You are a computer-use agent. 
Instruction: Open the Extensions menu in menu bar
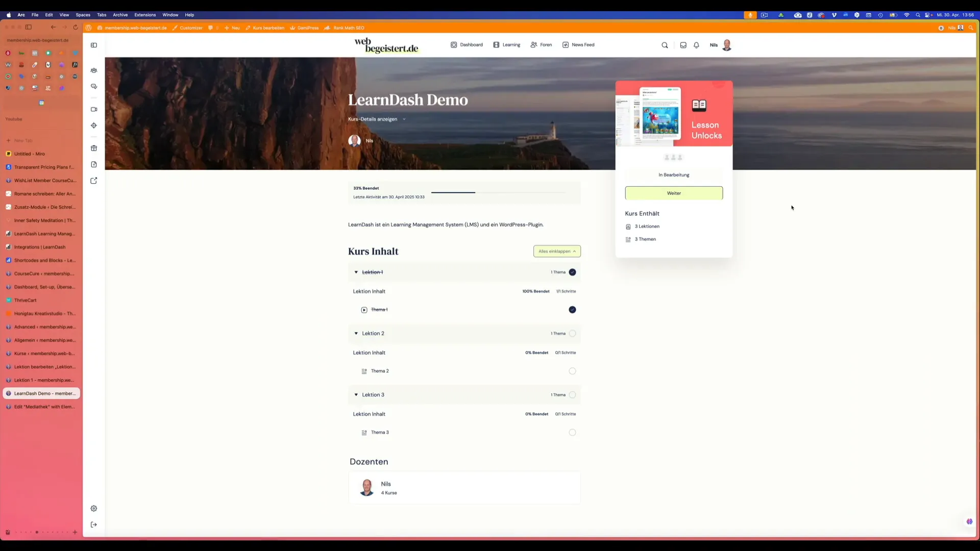point(145,15)
